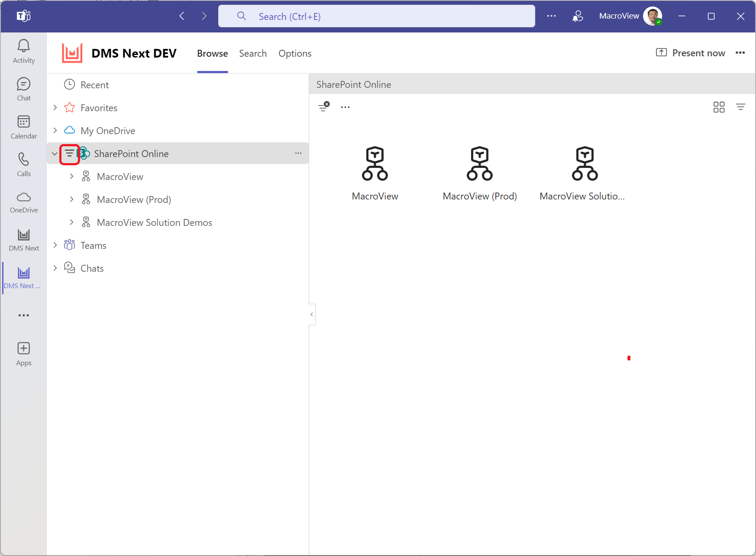
Task: Open content toolbar more actions ellipsis
Action: click(345, 107)
